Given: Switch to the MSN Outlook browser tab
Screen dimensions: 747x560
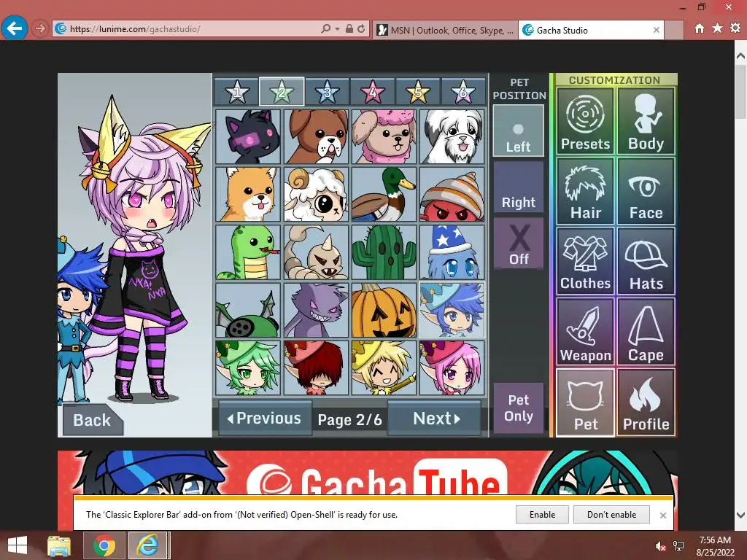Looking at the screenshot, I should [446, 30].
